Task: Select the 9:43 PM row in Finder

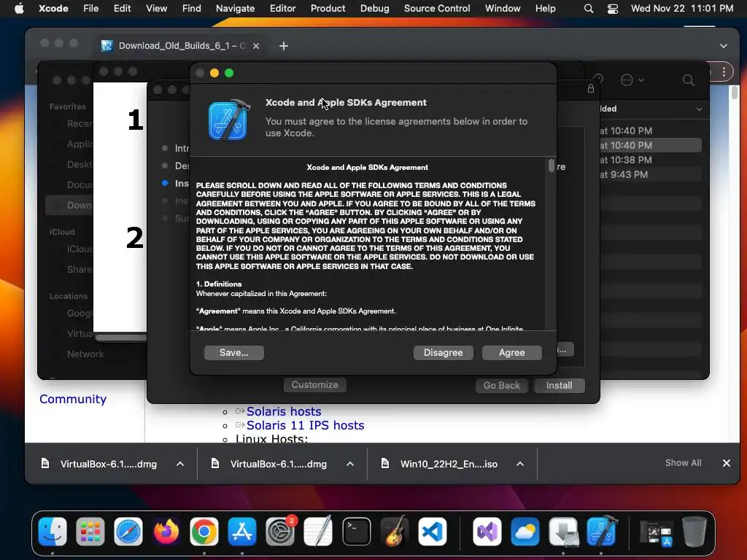Action: (x=650, y=174)
